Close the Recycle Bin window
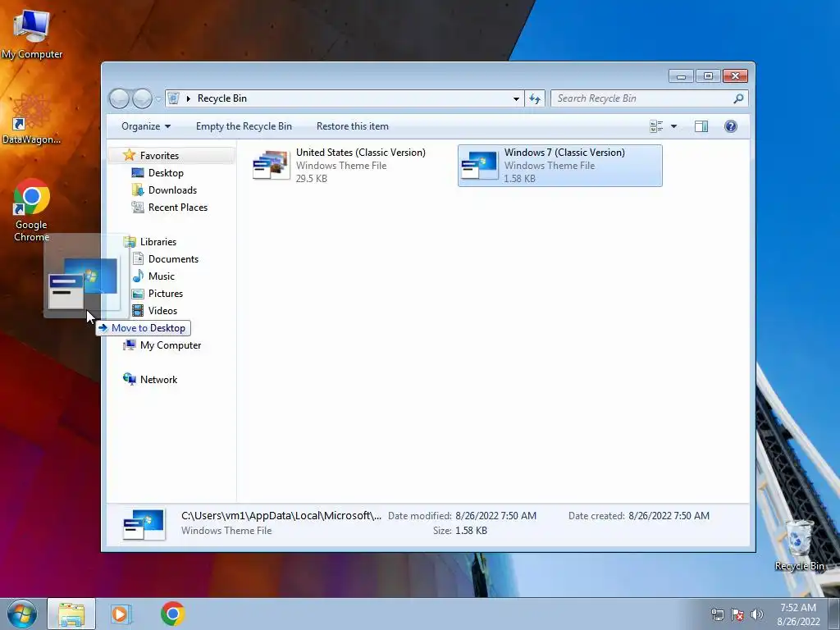 (x=735, y=76)
